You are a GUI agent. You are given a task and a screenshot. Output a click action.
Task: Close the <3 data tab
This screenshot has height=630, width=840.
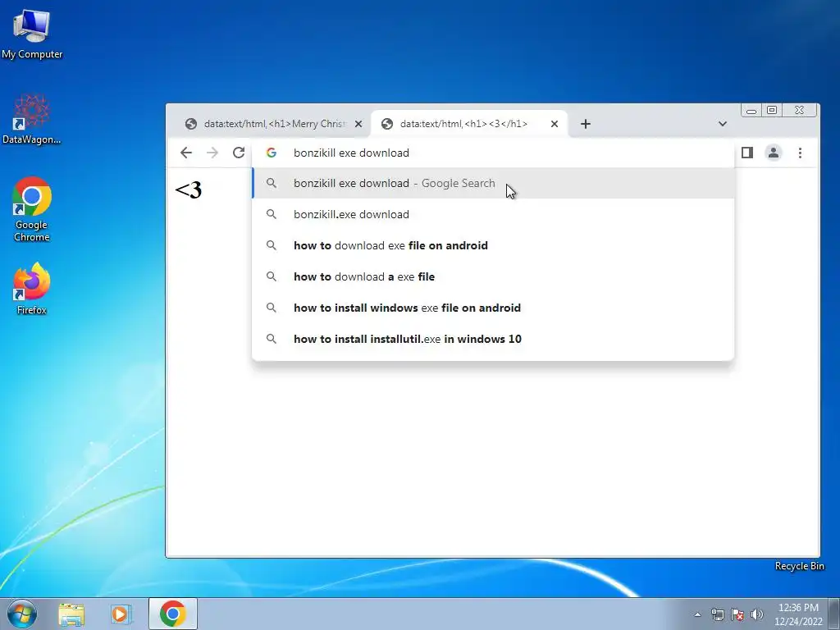click(x=555, y=125)
